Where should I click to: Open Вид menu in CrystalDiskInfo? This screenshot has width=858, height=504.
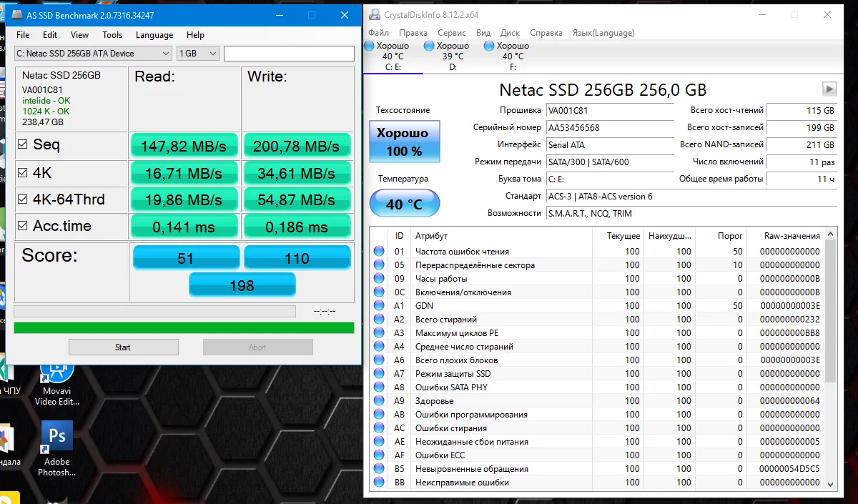[x=483, y=33]
